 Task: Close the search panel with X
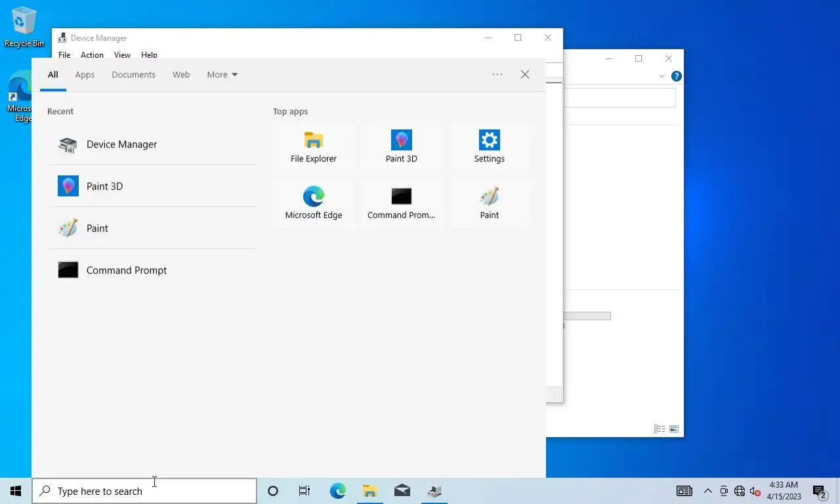[525, 75]
